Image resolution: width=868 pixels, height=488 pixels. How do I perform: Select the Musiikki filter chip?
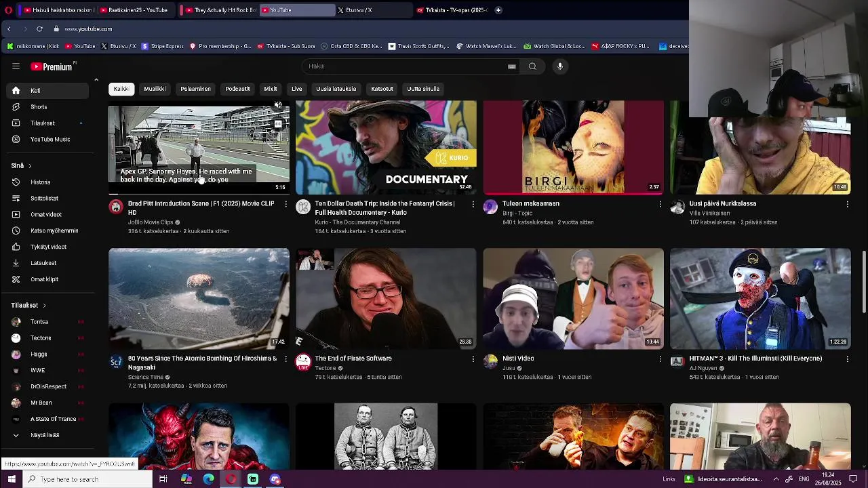coord(155,89)
